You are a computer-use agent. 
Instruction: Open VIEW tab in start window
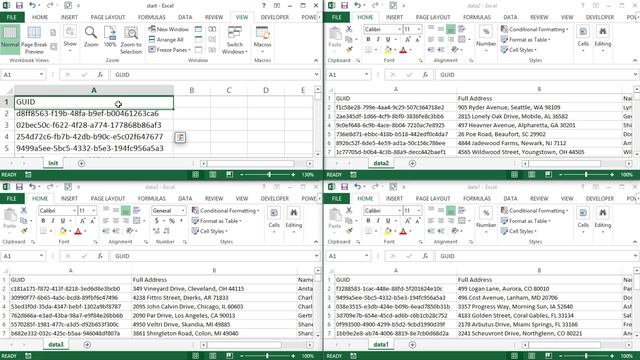242,17
